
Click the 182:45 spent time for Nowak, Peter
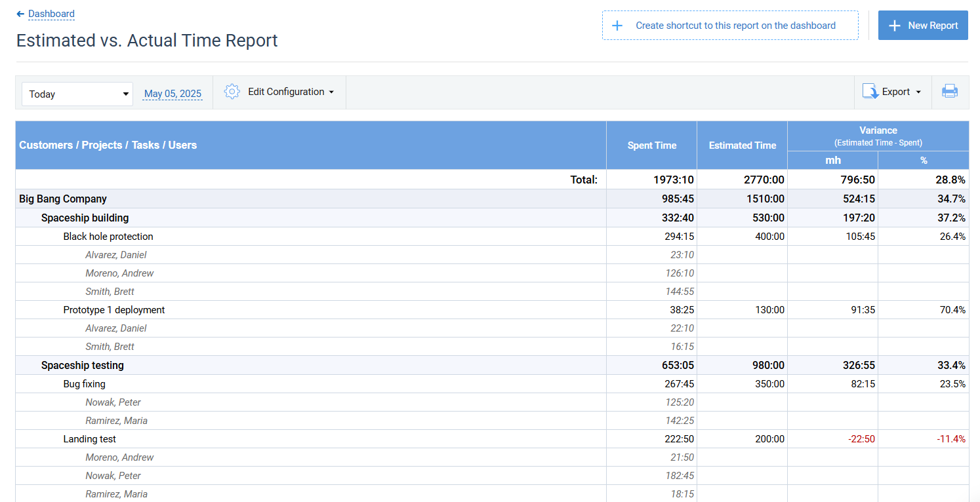(x=680, y=476)
